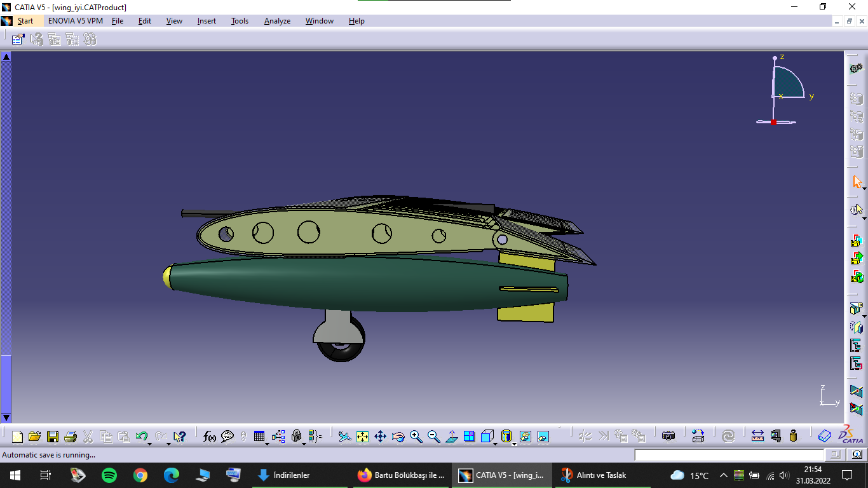
Task: Toggle the Multi-View quad window icon
Action: point(469,437)
